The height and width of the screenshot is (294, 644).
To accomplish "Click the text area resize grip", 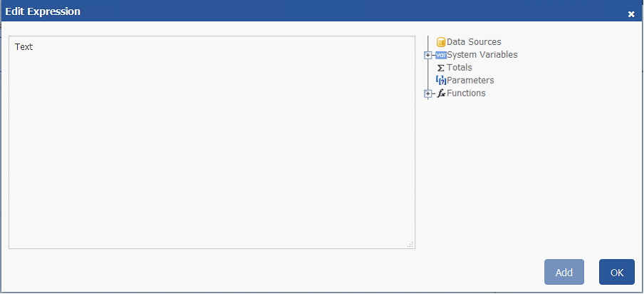I will click(x=410, y=244).
